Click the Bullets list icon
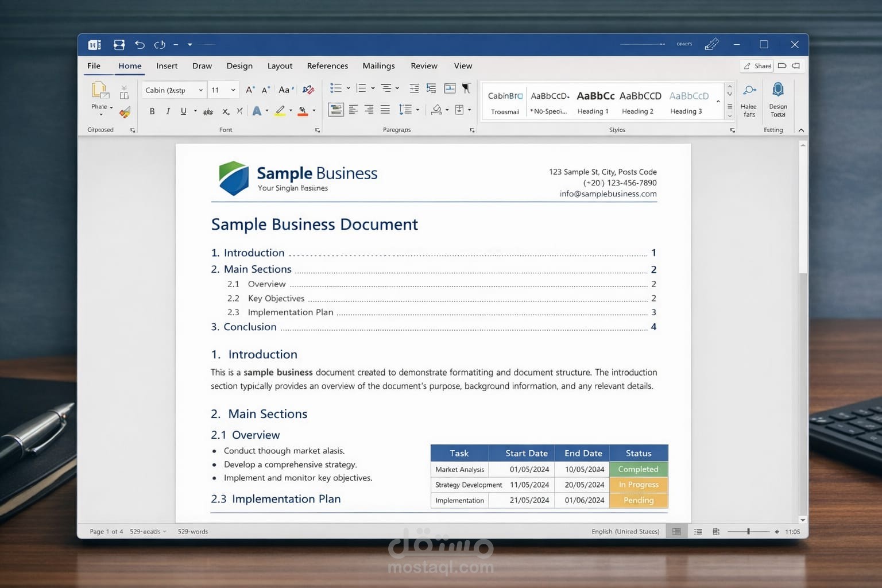The image size is (882, 588). pyautogui.click(x=336, y=88)
